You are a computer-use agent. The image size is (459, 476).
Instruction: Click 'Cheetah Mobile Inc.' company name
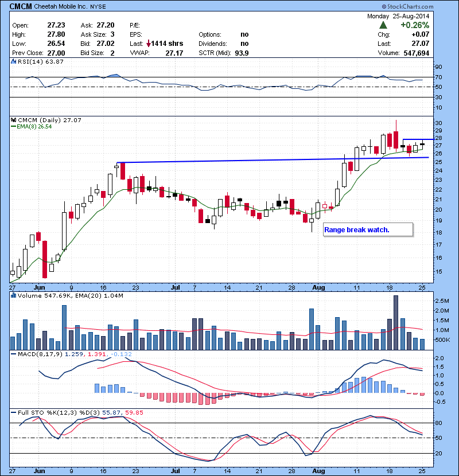(x=61, y=6)
